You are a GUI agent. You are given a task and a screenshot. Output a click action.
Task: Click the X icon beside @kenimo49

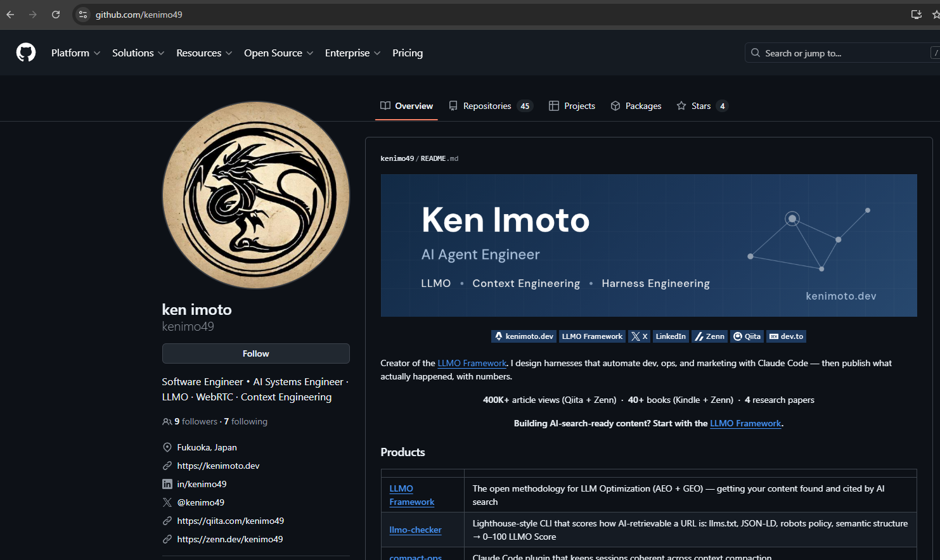click(x=167, y=502)
